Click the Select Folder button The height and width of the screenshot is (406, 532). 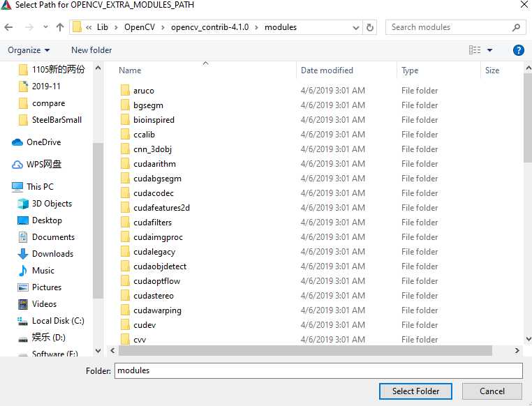[x=415, y=391]
